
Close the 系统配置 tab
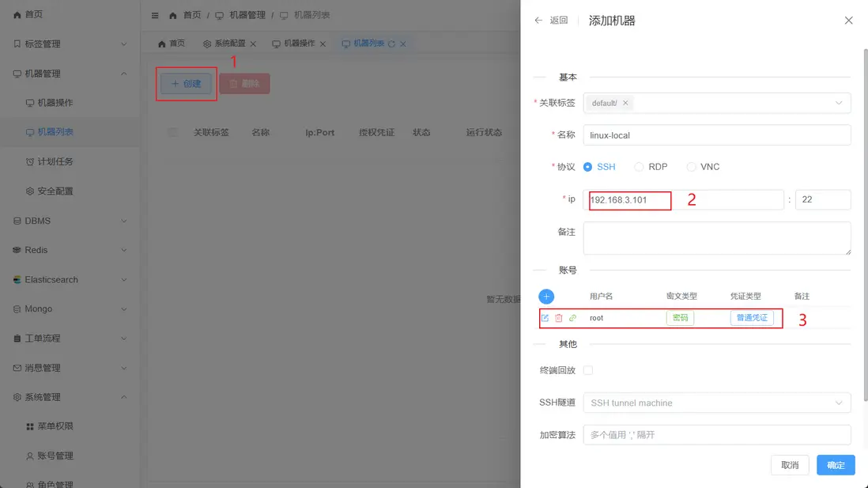pos(253,44)
